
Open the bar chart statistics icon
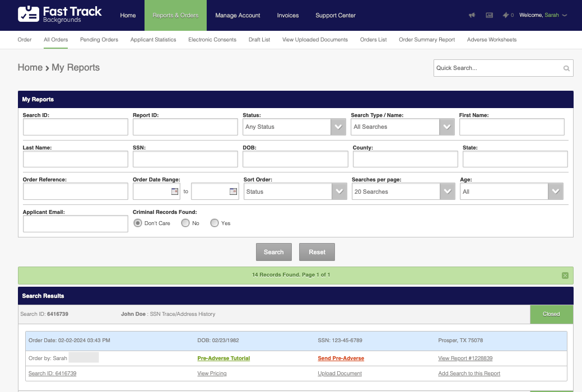(x=489, y=15)
